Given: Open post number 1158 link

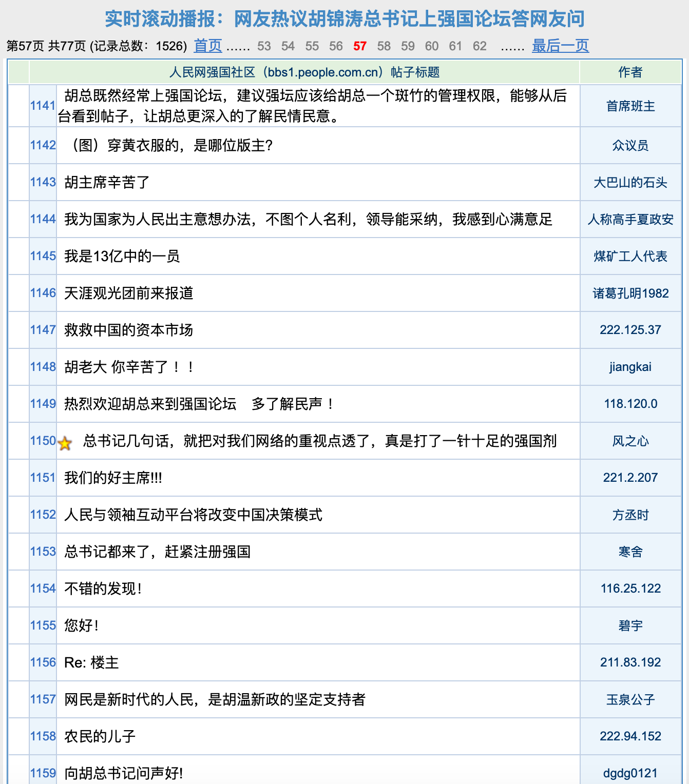Looking at the screenshot, I should tap(43, 736).
